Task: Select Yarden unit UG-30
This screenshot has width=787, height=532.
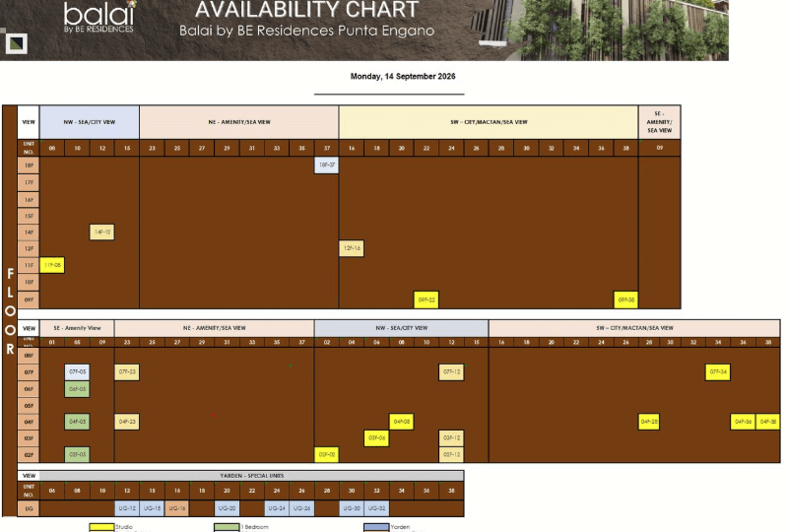Action: (x=352, y=508)
